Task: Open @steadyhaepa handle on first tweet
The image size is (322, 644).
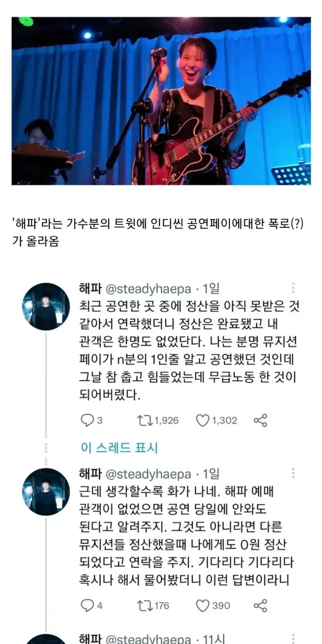Action: tap(148, 289)
